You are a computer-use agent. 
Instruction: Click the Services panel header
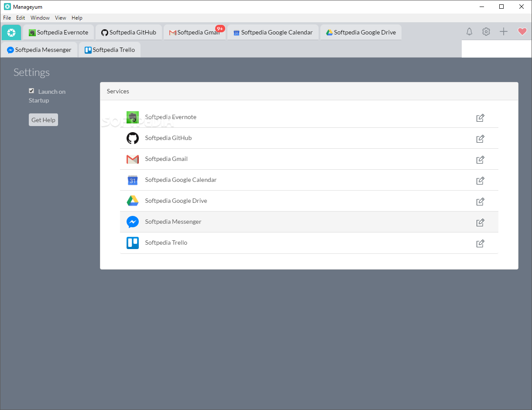coord(309,91)
